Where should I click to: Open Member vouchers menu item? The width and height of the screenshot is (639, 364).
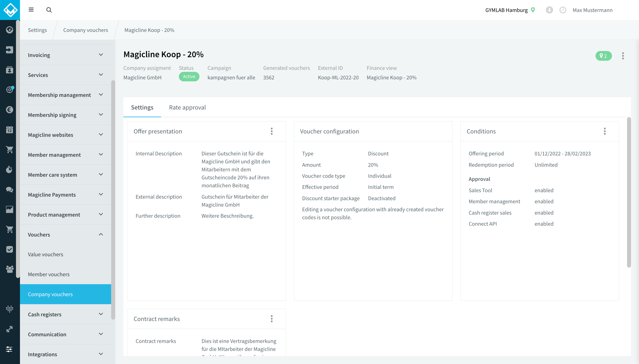(x=65, y=274)
